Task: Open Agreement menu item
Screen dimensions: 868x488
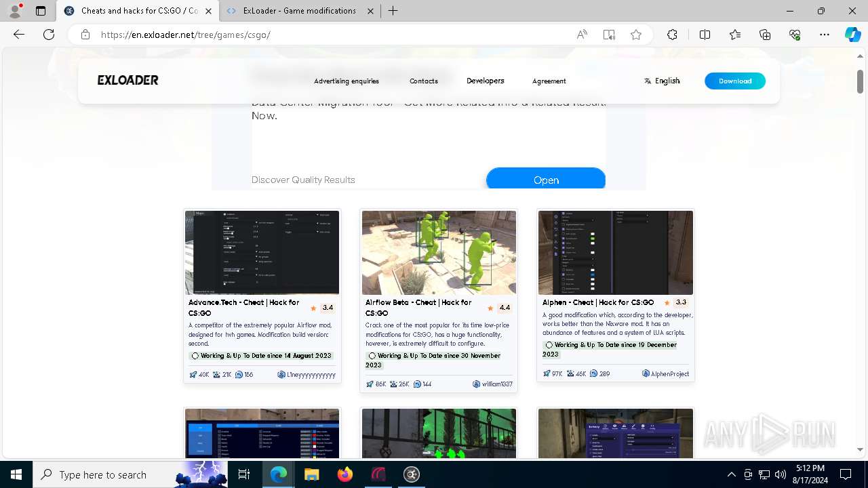Action: tap(549, 81)
